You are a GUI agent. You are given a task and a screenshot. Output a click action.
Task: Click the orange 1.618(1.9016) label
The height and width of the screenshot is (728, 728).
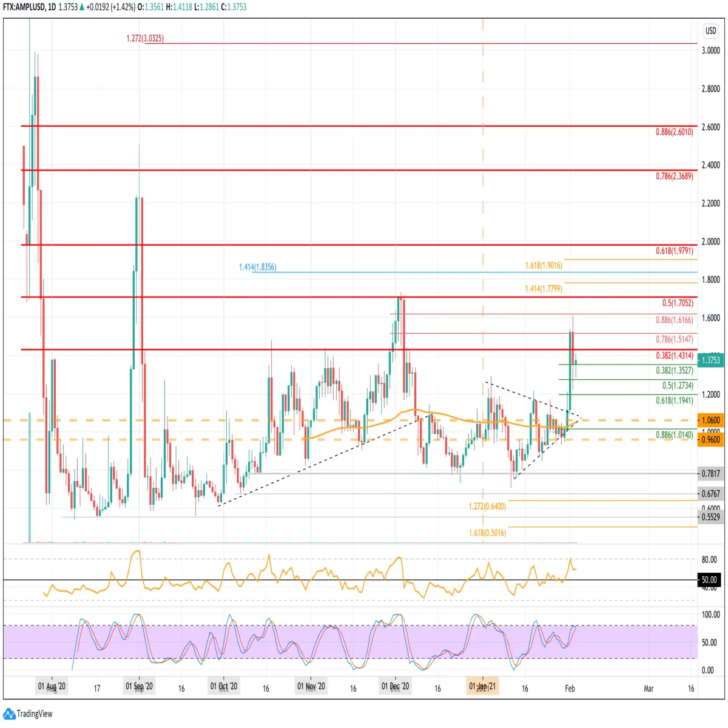pyautogui.click(x=544, y=266)
